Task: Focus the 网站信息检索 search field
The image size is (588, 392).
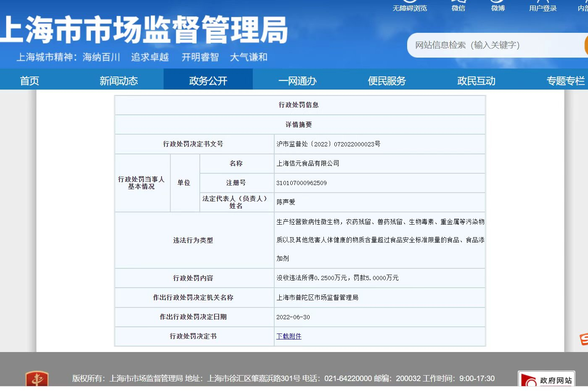Action: click(x=496, y=45)
